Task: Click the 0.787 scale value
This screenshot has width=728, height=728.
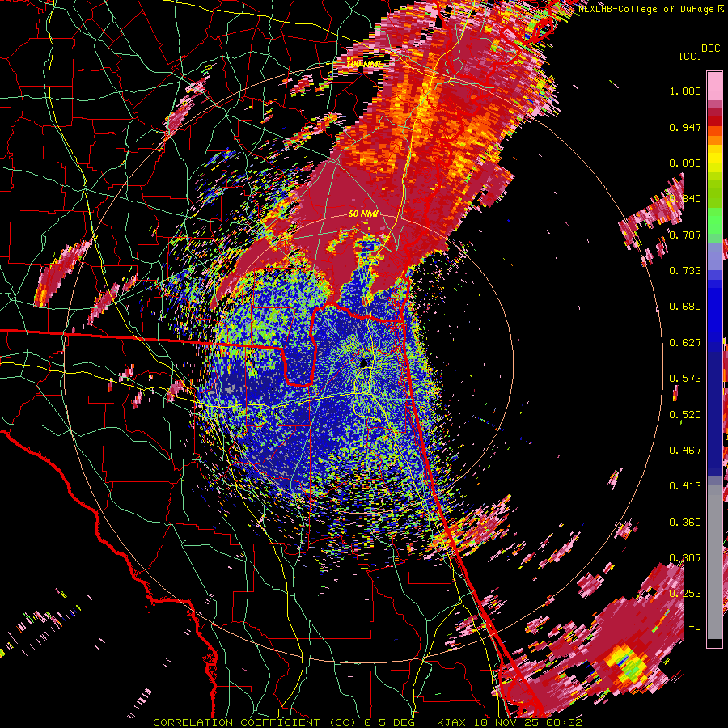Action: [685, 235]
